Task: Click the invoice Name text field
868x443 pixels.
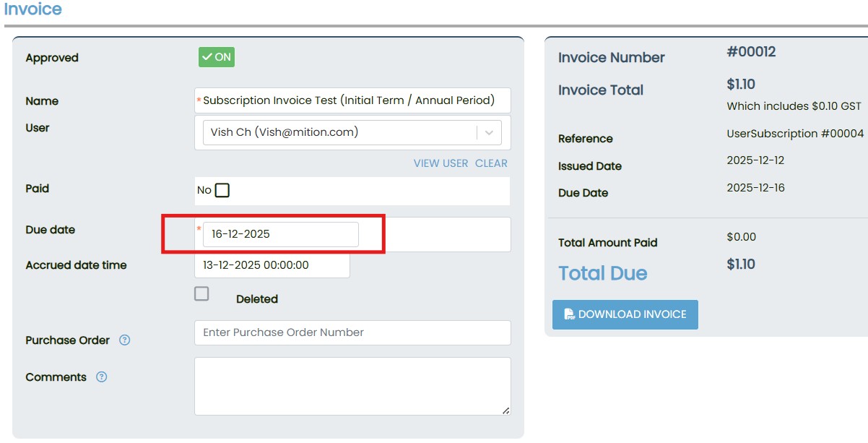Action: pyautogui.click(x=352, y=100)
